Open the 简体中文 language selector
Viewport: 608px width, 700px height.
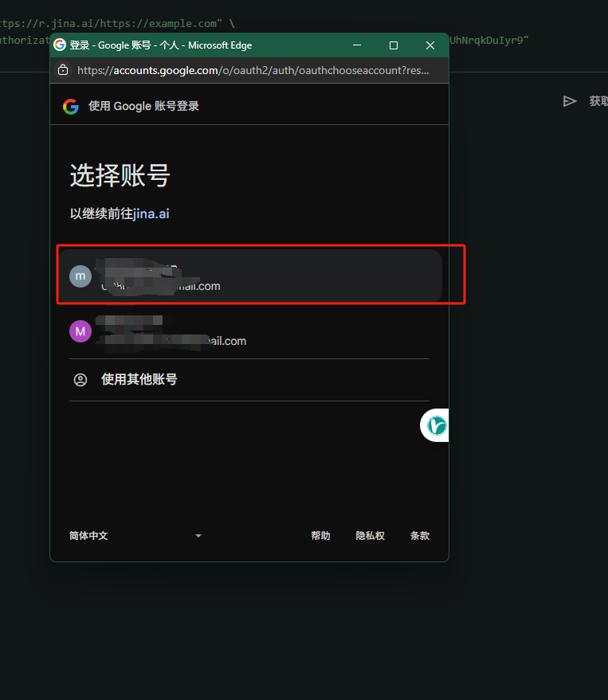(89, 536)
